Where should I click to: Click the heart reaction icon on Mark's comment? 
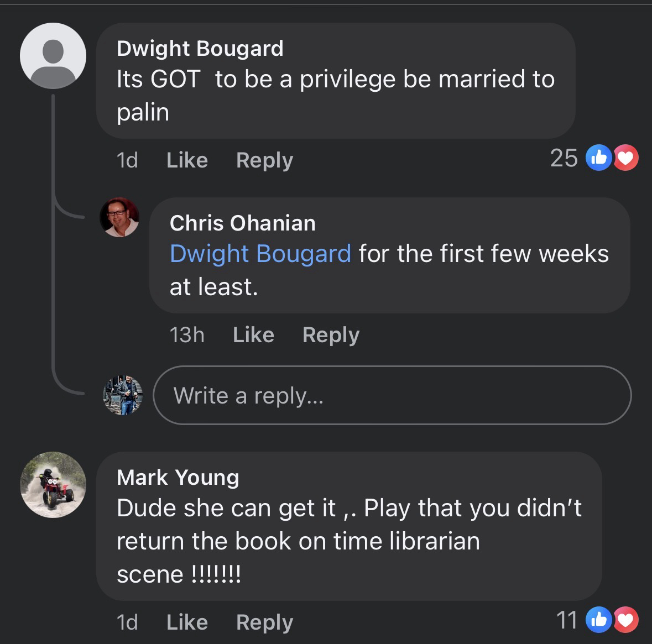(x=625, y=620)
